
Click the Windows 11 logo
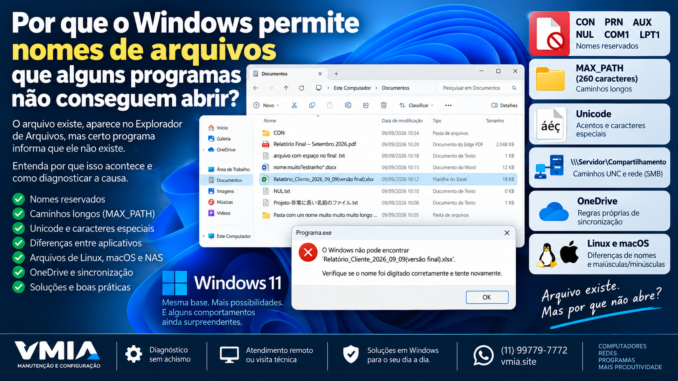pos(175,283)
